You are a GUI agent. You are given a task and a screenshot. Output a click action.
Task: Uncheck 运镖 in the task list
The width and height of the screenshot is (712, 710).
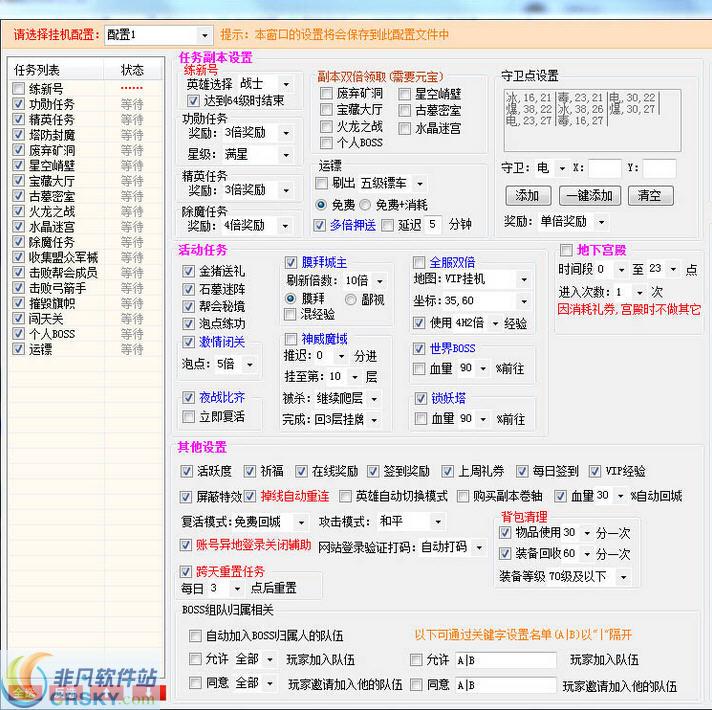pyautogui.click(x=19, y=349)
